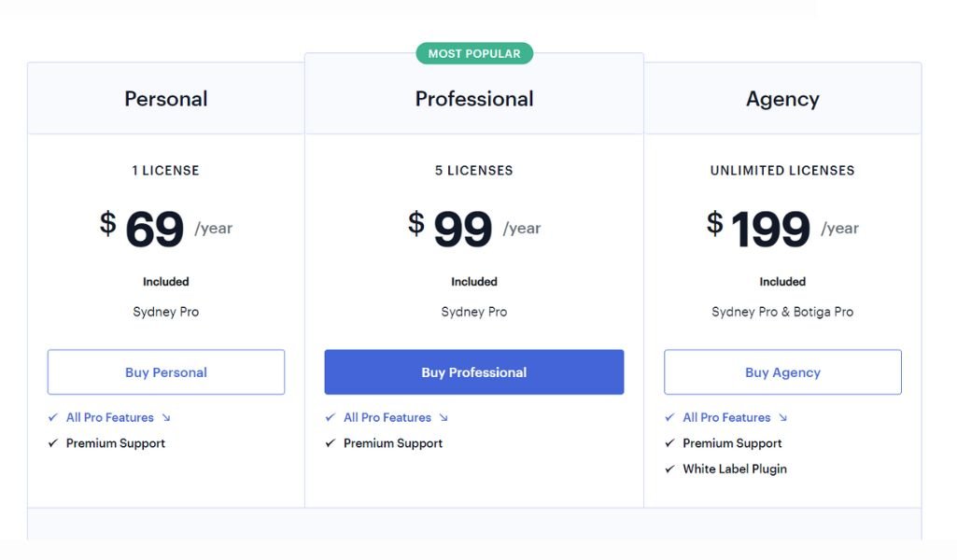Click the Buy Agency button
Viewport: 957px width, 560px height.
(782, 372)
